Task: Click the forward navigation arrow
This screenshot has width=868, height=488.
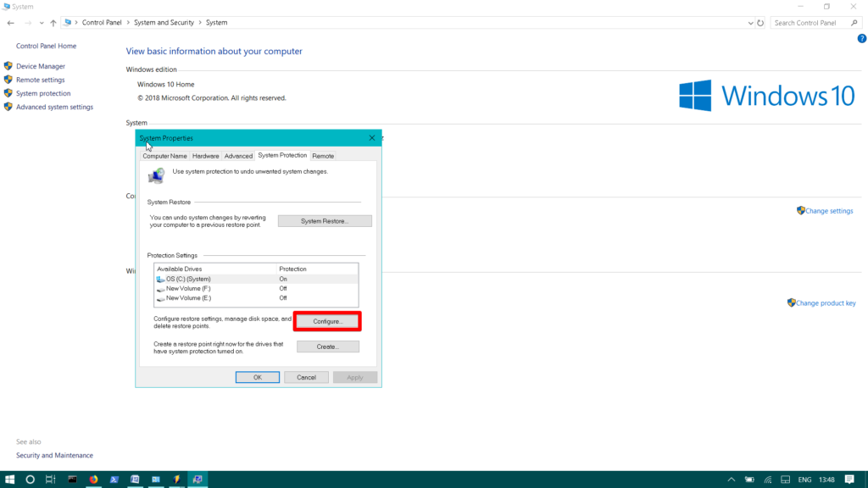Action: [28, 23]
